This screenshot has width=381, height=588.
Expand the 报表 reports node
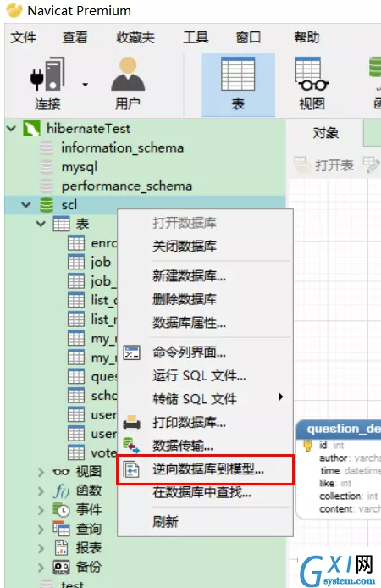[x=41, y=548]
